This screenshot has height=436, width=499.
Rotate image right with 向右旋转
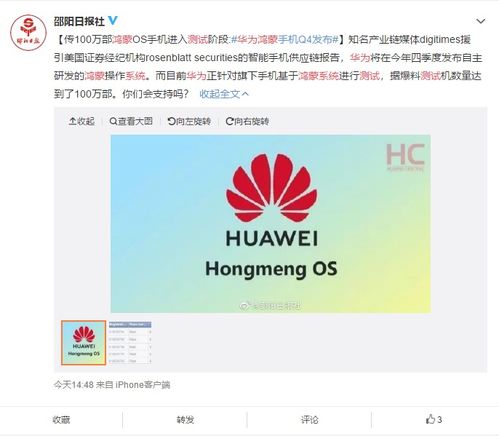click(247, 121)
